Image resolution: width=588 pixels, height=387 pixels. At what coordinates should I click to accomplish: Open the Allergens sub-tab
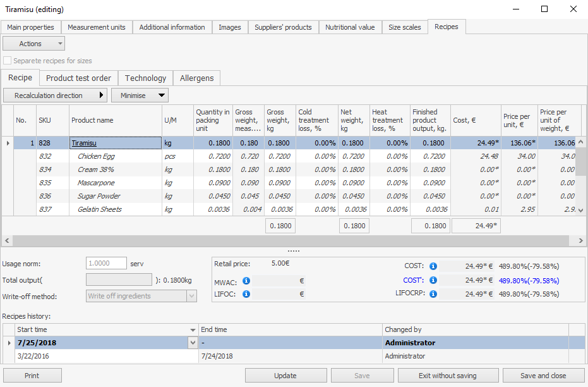(x=197, y=78)
